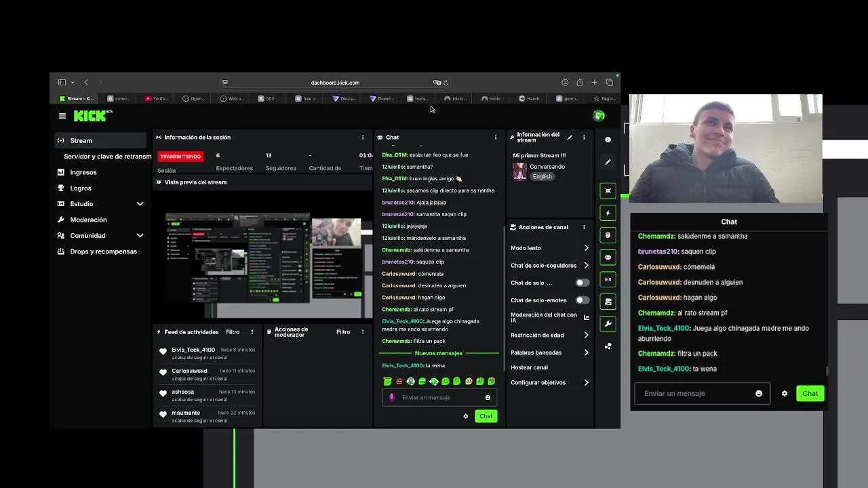Reload the page from the address bar icon

(x=446, y=83)
